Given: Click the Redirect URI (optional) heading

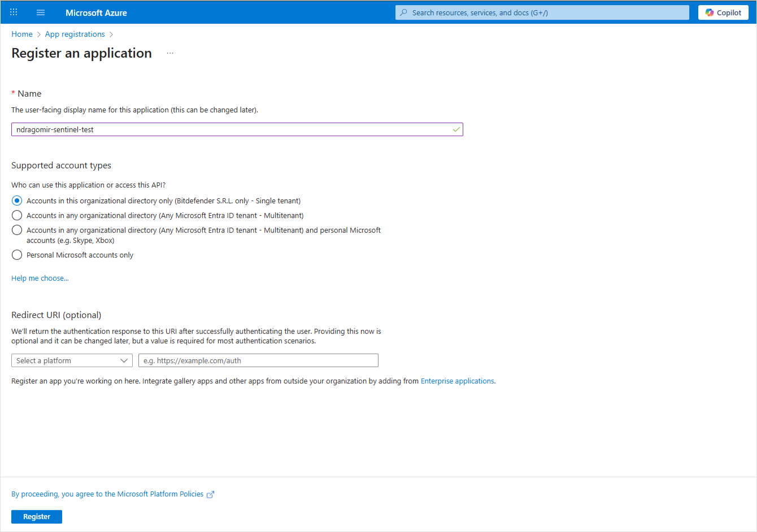Looking at the screenshot, I should [x=56, y=315].
